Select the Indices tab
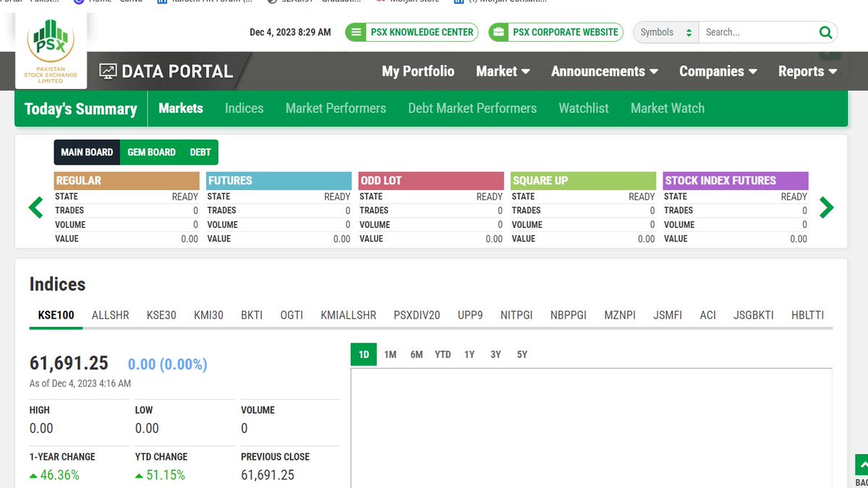Image resolution: width=868 pixels, height=488 pixels. (x=244, y=108)
